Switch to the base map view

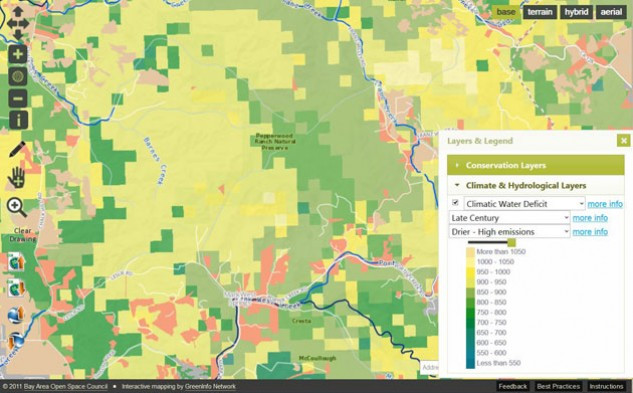tap(506, 12)
